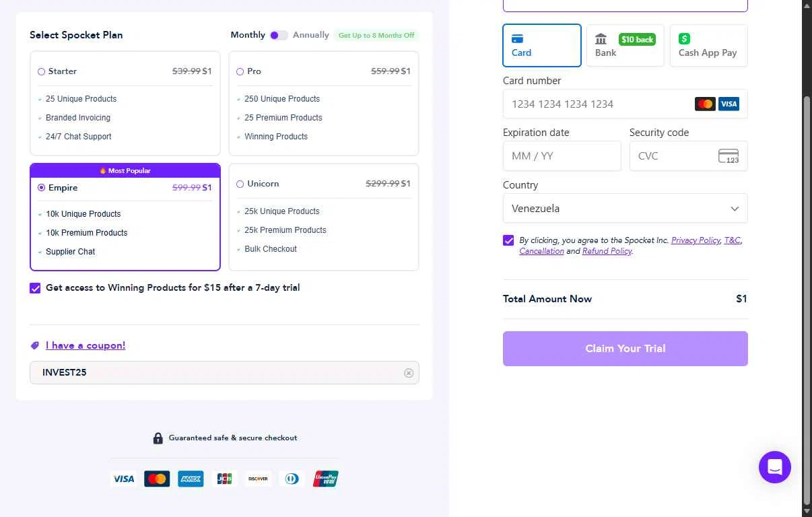Click the coupon tag icon

pyautogui.click(x=35, y=345)
